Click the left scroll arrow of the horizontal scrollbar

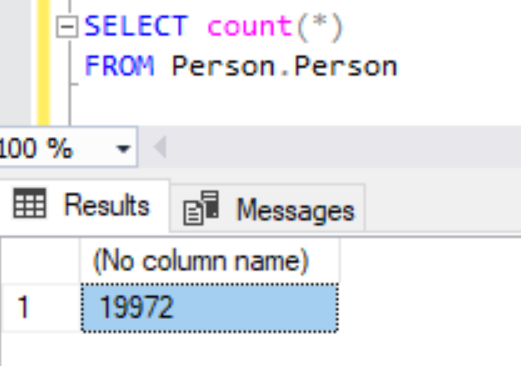pos(160,147)
